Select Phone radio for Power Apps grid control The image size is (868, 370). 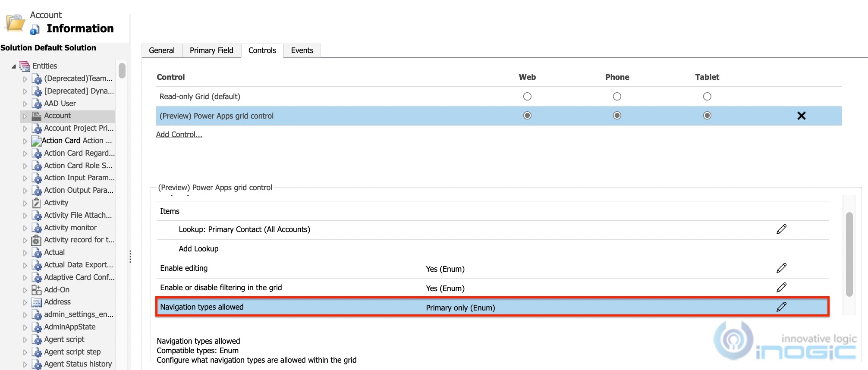[617, 116]
